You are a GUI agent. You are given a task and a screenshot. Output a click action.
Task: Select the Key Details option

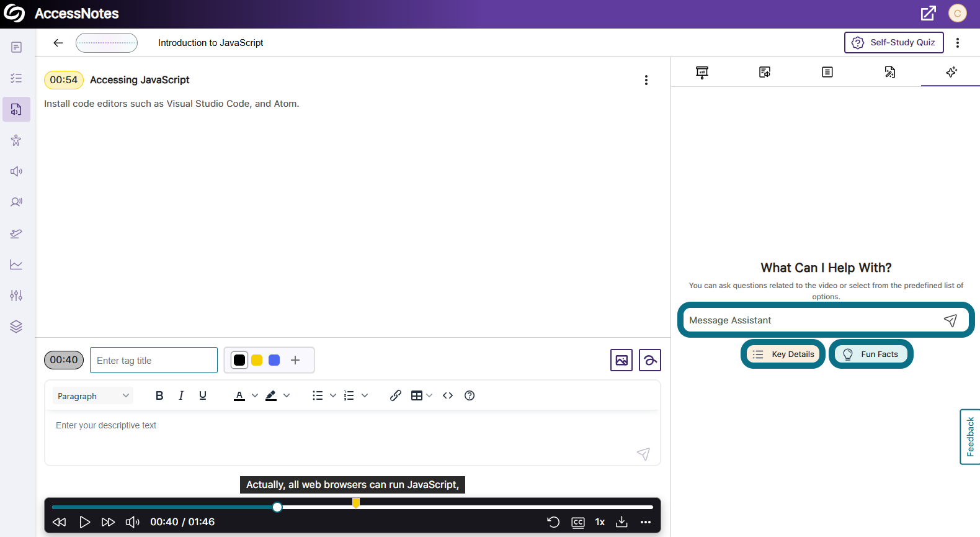click(783, 354)
